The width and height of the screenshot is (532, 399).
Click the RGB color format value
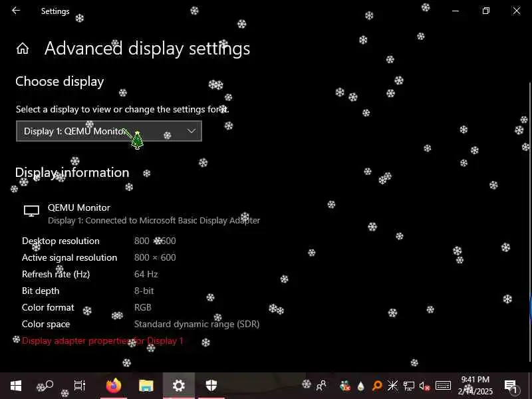pyautogui.click(x=142, y=307)
